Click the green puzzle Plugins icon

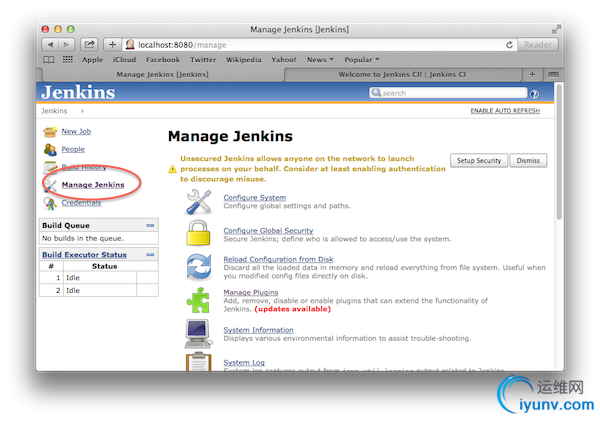coord(198,300)
